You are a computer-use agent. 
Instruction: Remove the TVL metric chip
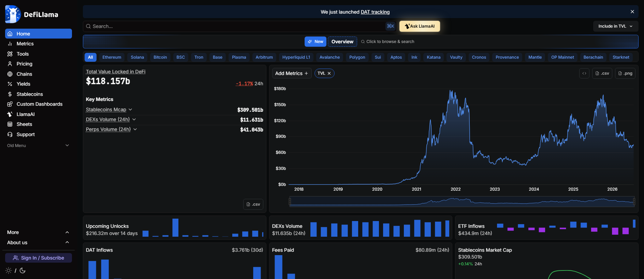[329, 73]
